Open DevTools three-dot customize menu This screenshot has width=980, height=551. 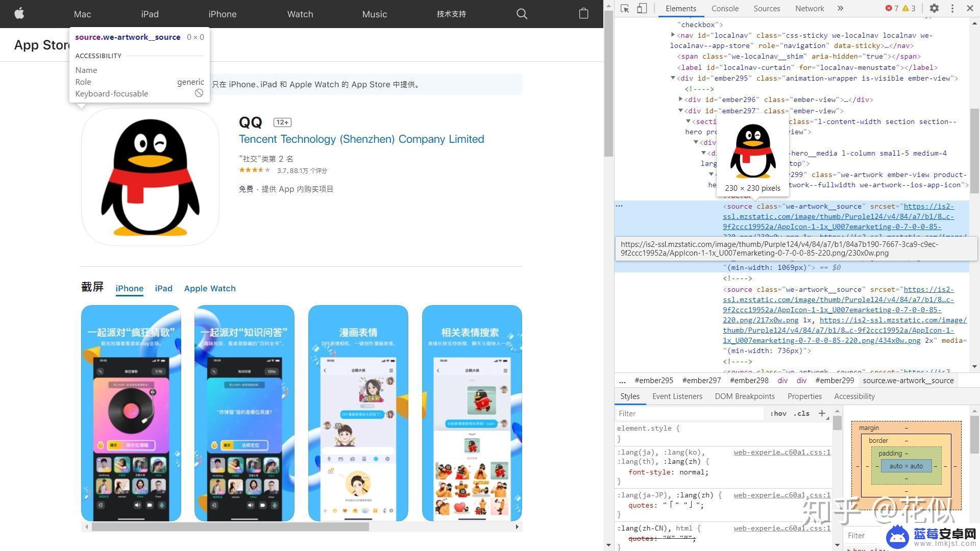point(952,8)
